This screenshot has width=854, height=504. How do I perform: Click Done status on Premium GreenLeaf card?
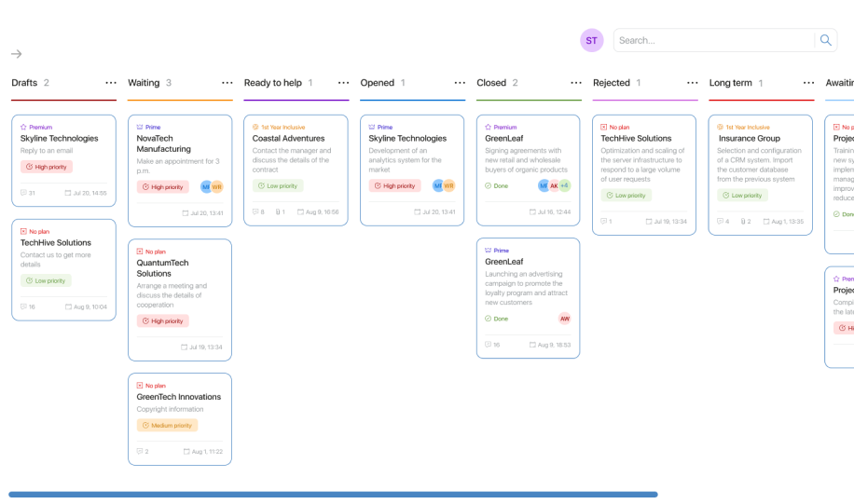[496, 186]
